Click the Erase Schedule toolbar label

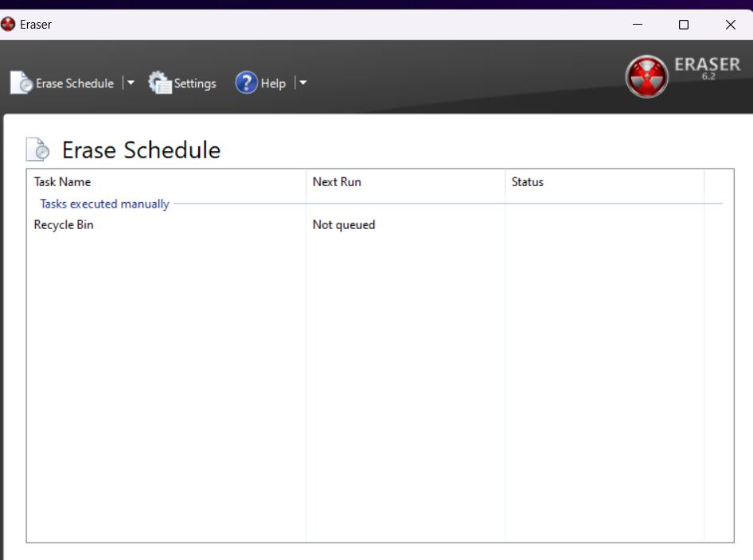point(74,82)
